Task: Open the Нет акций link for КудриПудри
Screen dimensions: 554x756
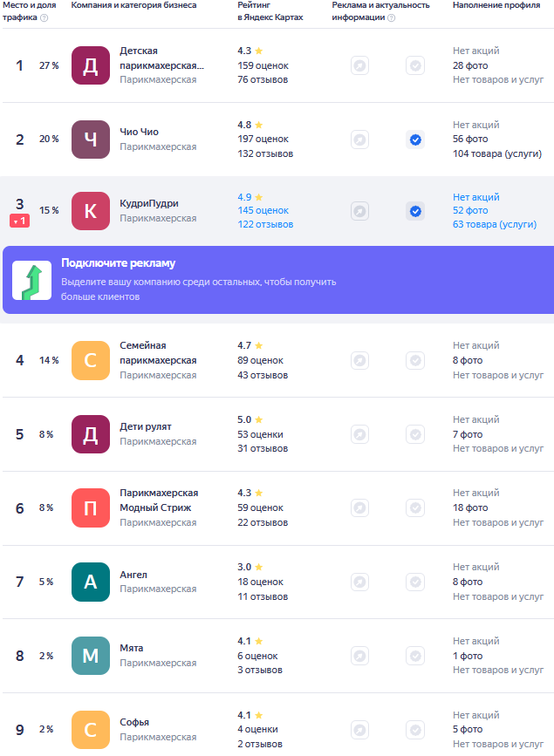Action: [x=475, y=197]
